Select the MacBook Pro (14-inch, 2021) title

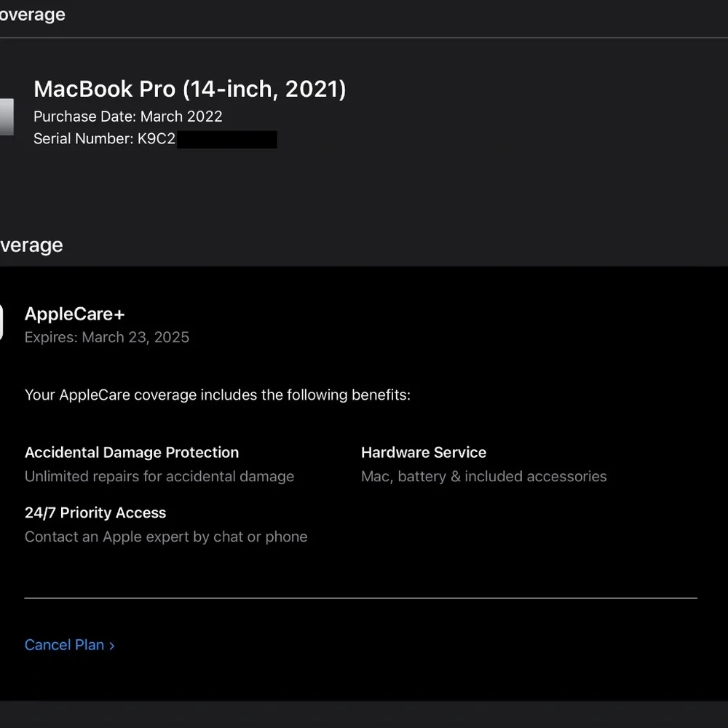(x=190, y=89)
